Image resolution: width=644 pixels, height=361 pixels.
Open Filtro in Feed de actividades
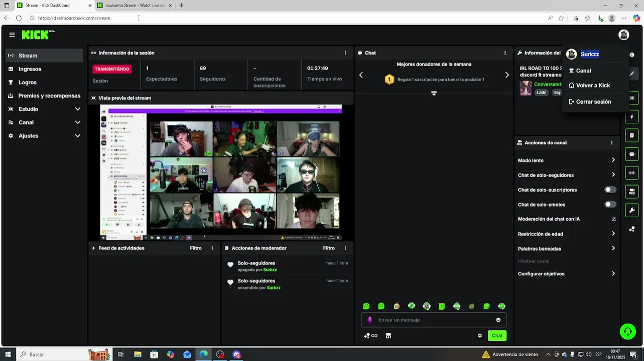(x=196, y=248)
